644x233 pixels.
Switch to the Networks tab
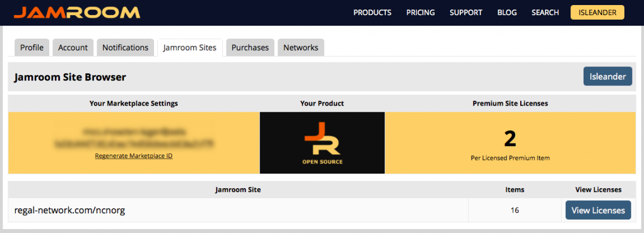point(301,47)
